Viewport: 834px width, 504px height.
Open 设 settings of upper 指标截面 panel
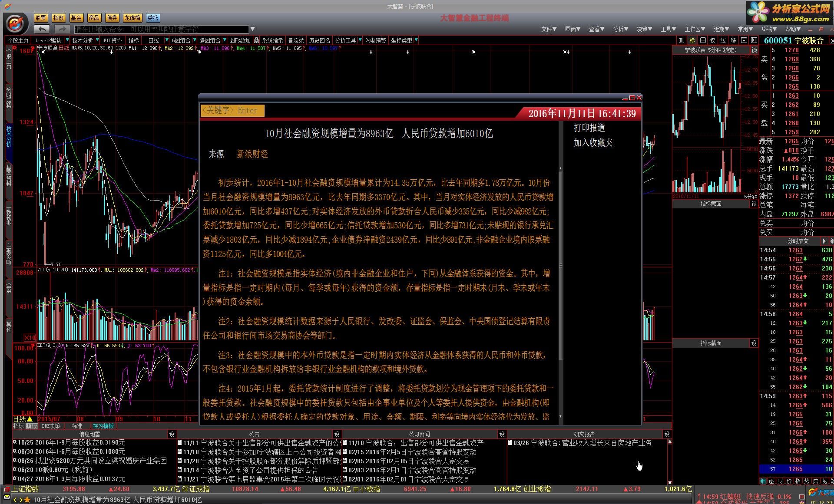(x=754, y=204)
